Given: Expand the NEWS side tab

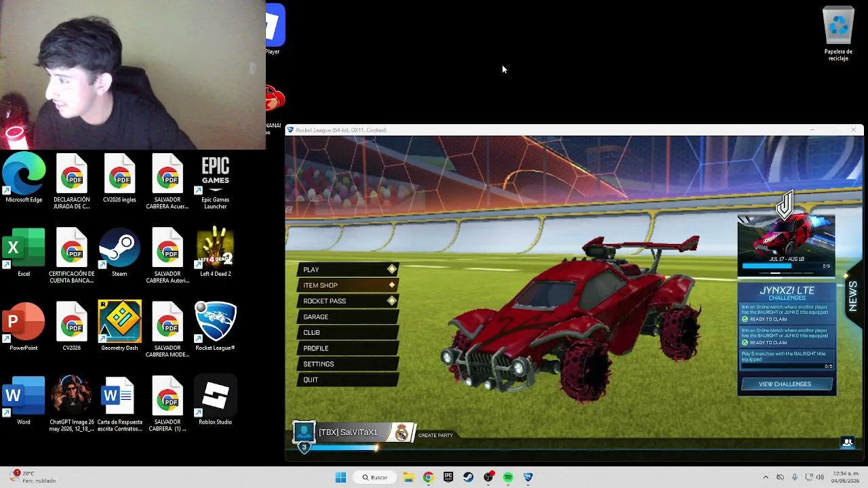Looking at the screenshot, I should click(853, 296).
